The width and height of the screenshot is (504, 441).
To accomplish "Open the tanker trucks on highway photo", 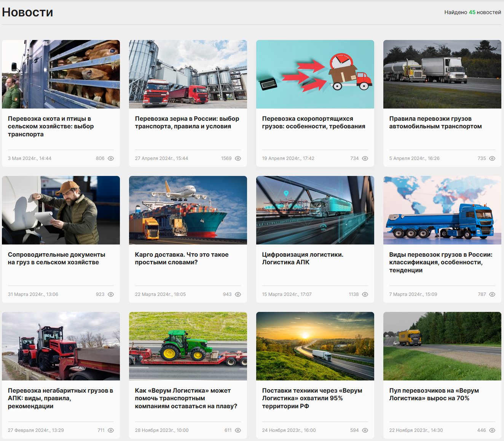I will pos(442,74).
